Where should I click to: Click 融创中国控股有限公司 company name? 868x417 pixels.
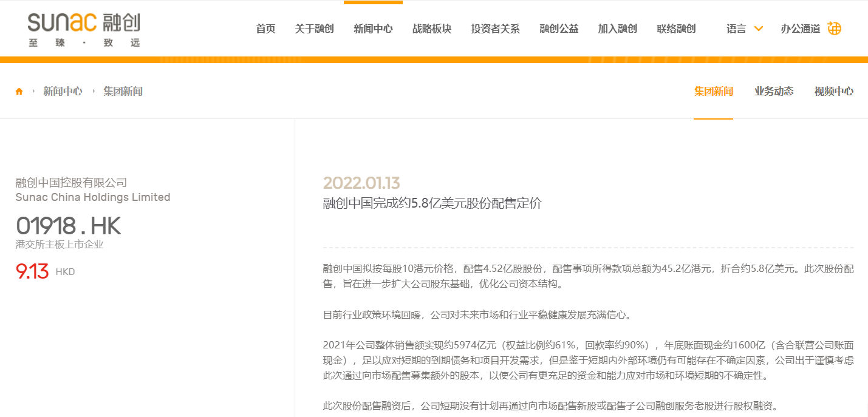click(x=71, y=182)
